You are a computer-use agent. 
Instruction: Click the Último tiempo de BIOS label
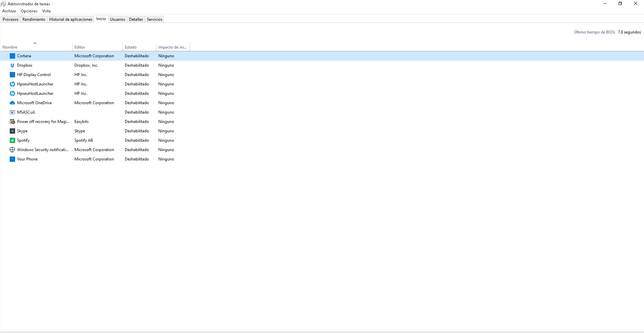pyautogui.click(x=595, y=32)
